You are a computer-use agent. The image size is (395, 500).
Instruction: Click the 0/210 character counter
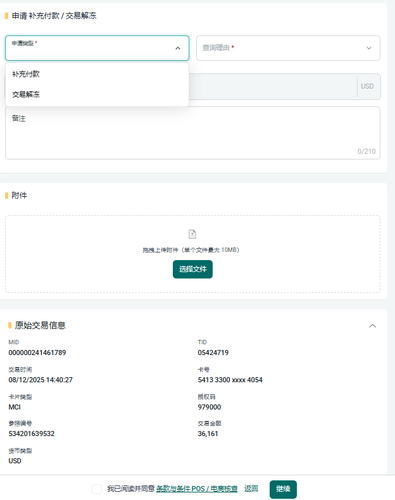pos(366,151)
